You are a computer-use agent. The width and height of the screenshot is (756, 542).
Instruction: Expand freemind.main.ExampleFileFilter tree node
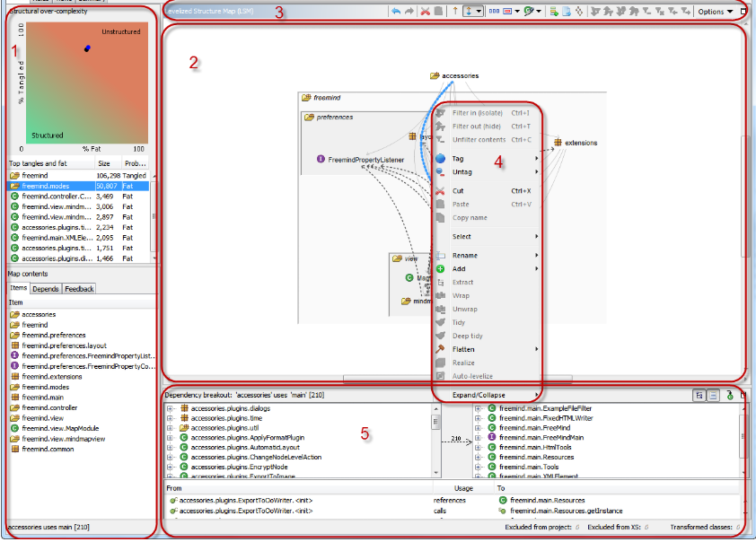[478, 408]
